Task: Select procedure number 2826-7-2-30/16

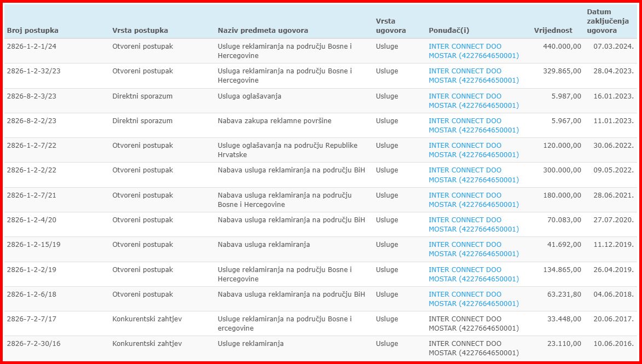Action: click(x=33, y=344)
